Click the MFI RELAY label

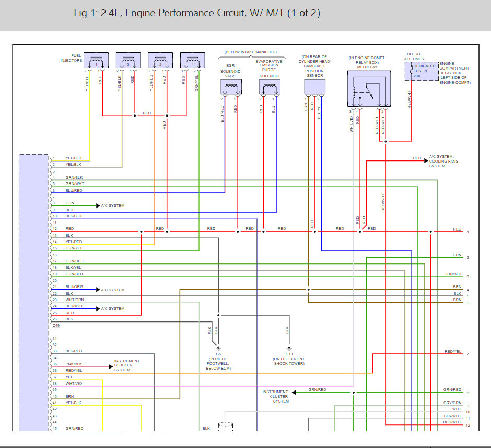pos(367,67)
